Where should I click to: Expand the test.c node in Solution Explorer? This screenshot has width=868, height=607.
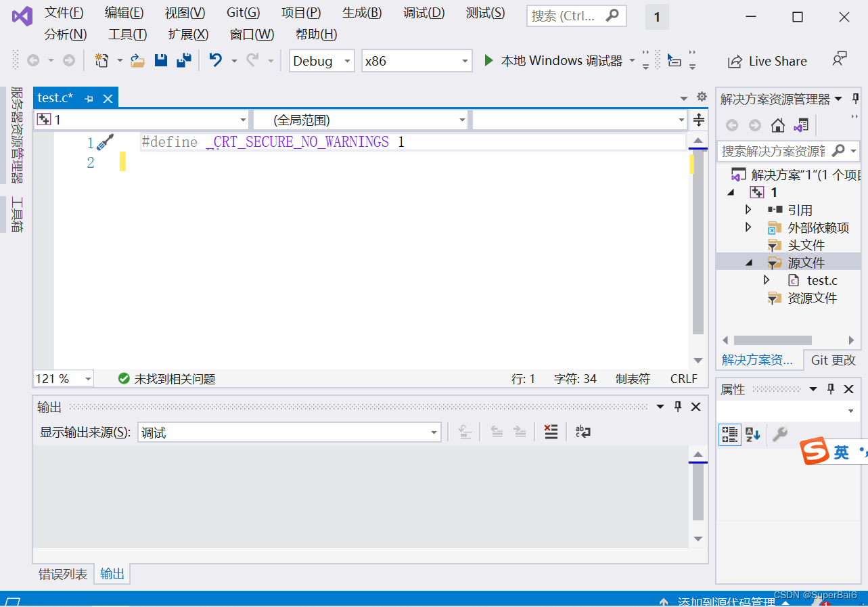(x=767, y=279)
